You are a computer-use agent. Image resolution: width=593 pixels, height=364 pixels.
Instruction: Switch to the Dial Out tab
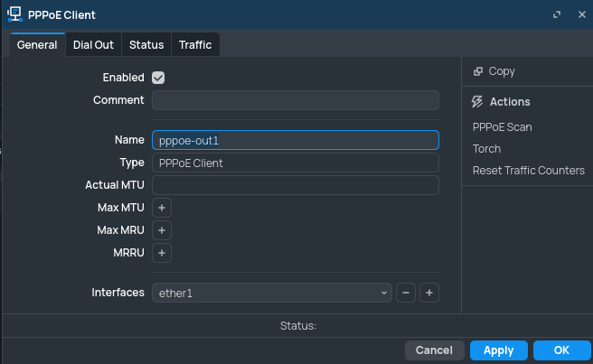coord(93,45)
